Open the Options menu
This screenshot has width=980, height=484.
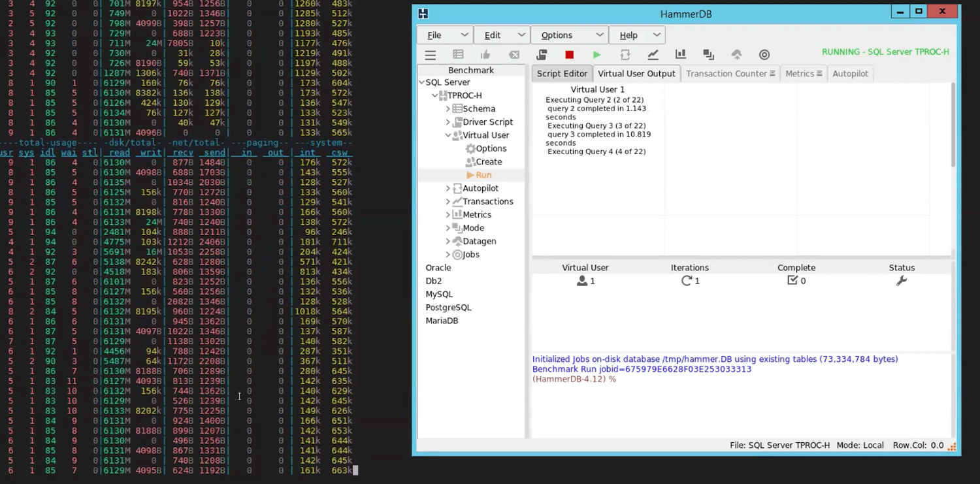tap(570, 35)
